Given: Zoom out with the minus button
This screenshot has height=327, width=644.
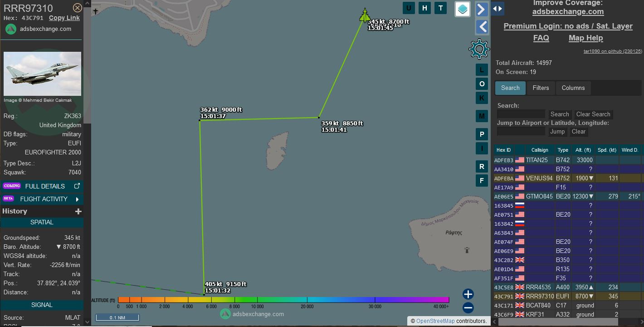Looking at the screenshot, I should pos(468,308).
